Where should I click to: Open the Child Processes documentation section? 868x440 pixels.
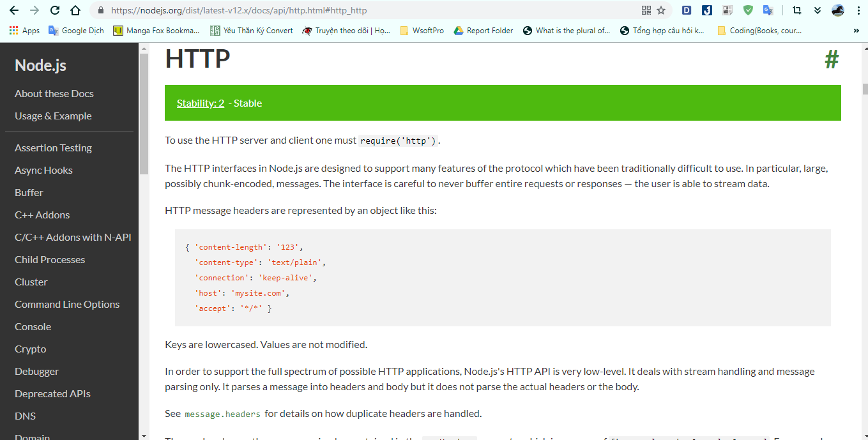click(x=49, y=259)
